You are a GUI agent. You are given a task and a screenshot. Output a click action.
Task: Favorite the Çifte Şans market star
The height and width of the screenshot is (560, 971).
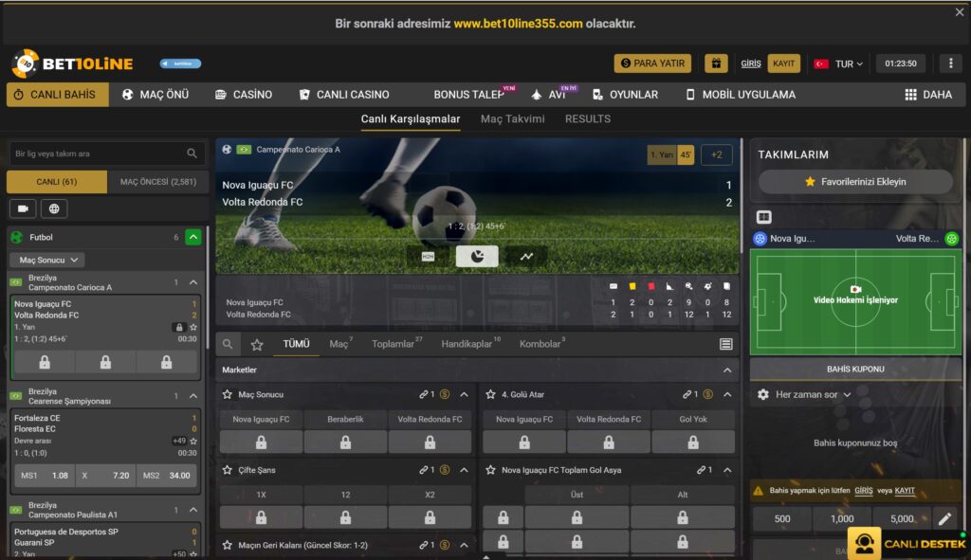pos(228,470)
